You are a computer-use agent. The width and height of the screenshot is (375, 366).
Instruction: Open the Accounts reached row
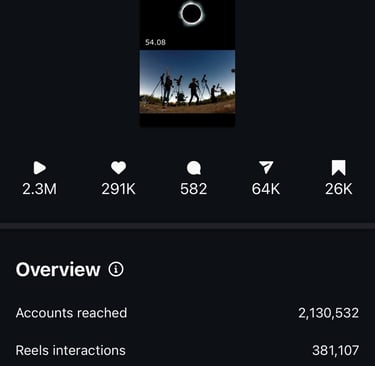coord(187,313)
